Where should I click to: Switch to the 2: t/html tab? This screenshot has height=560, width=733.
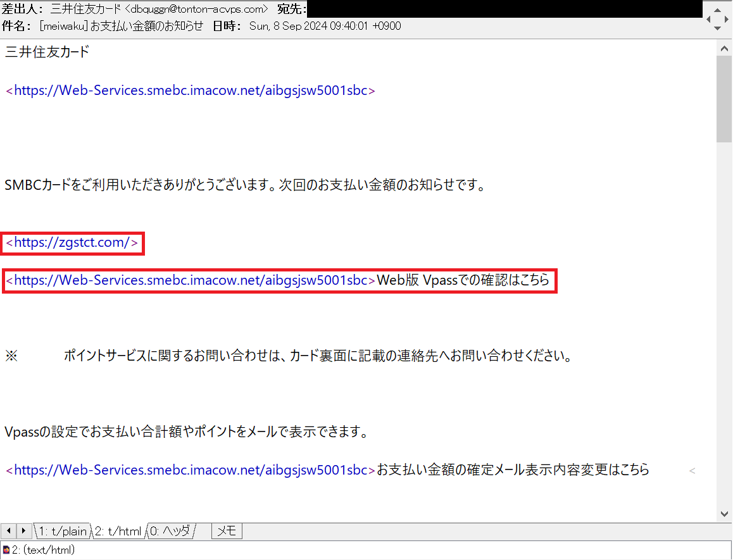pos(118,531)
